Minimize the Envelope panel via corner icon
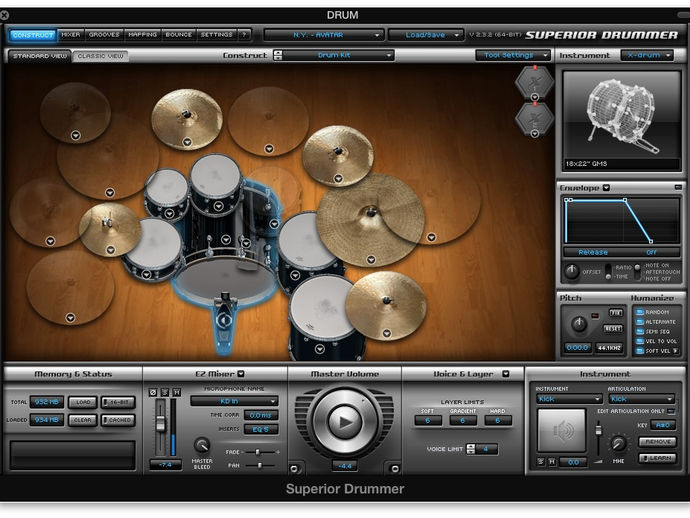This screenshot has width=690, height=518. pos(678,187)
